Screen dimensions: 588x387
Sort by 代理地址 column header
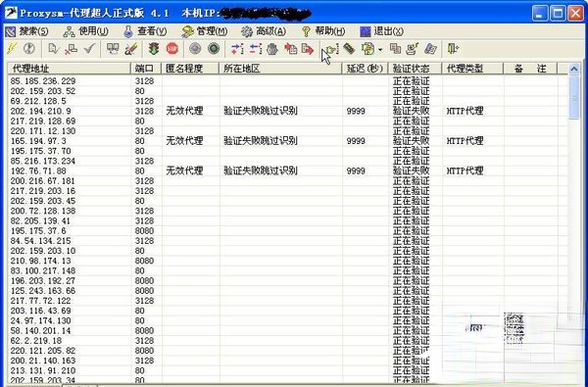click(69, 69)
